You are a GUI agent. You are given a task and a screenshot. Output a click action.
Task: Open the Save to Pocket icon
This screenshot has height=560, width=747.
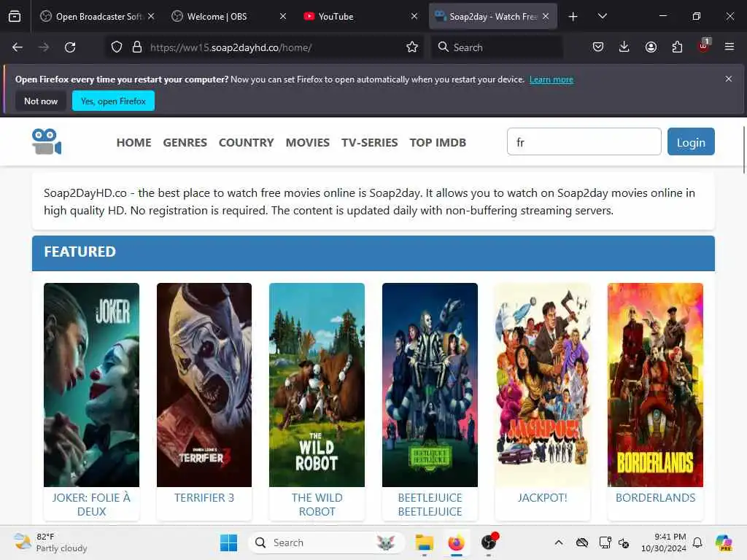click(598, 47)
